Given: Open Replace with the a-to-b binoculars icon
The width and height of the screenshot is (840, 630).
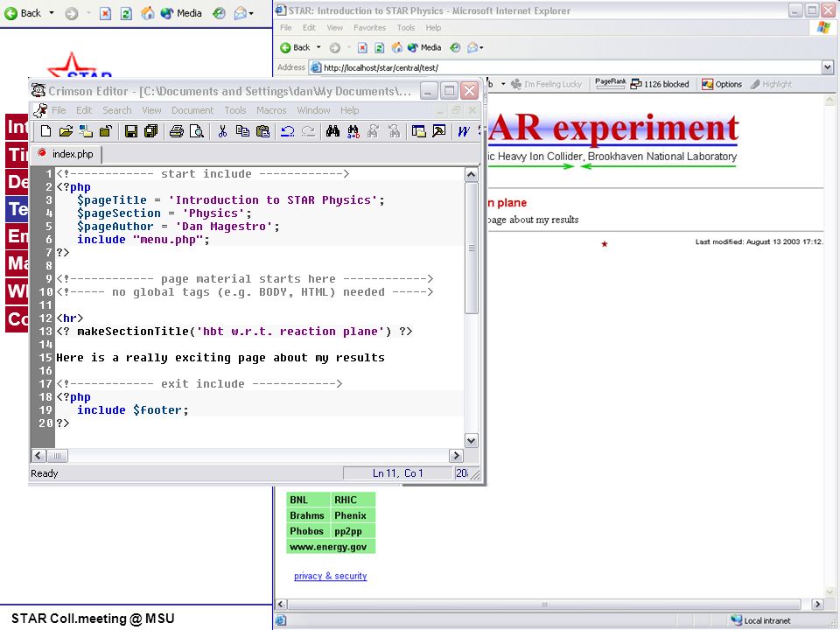Looking at the screenshot, I should pyautogui.click(x=353, y=130).
